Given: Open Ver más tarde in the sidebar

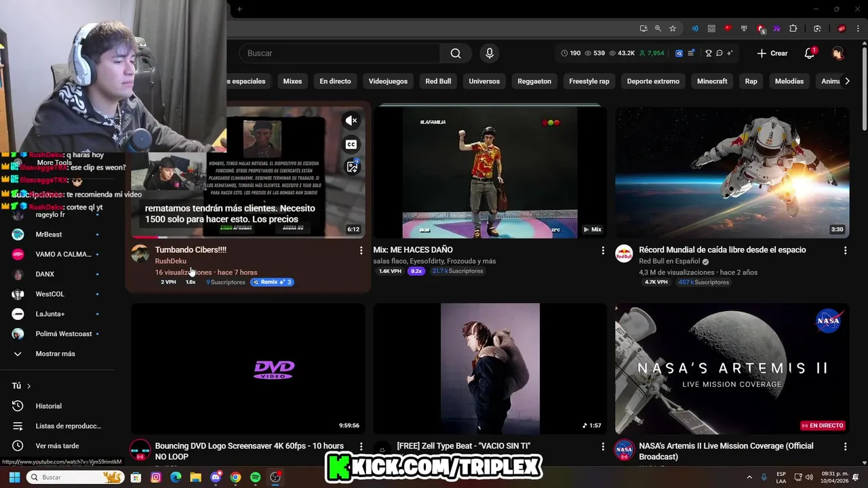Looking at the screenshot, I should pyautogui.click(x=57, y=446).
